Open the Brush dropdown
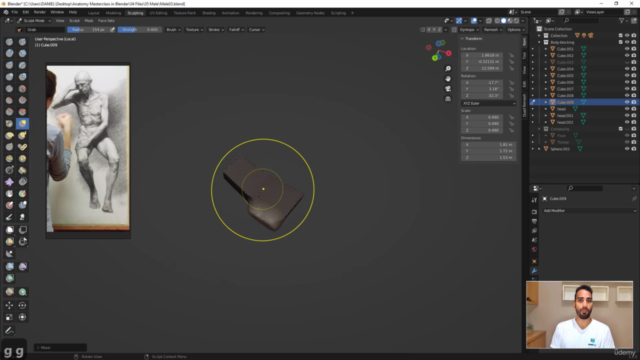Screen dimensions: 640x360 [173, 30]
